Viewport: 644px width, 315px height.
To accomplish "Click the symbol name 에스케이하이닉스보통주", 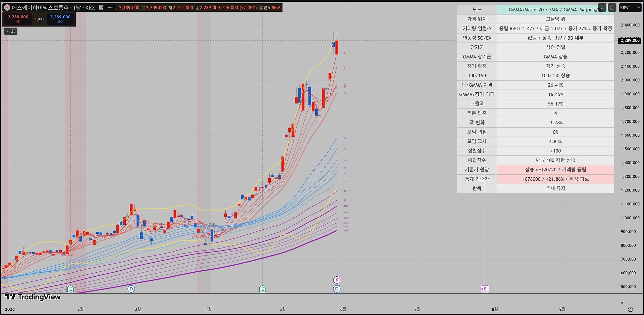I will (40, 7).
